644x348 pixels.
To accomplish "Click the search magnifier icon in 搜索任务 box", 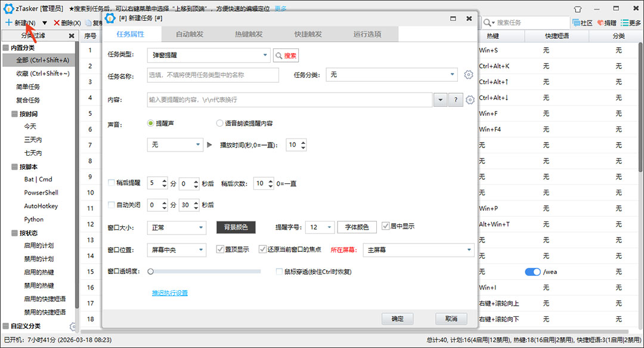I will (487, 23).
